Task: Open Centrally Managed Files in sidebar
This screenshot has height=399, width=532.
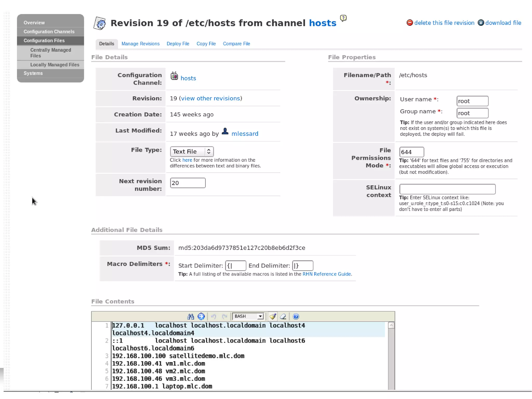Action: click(51, 53)
